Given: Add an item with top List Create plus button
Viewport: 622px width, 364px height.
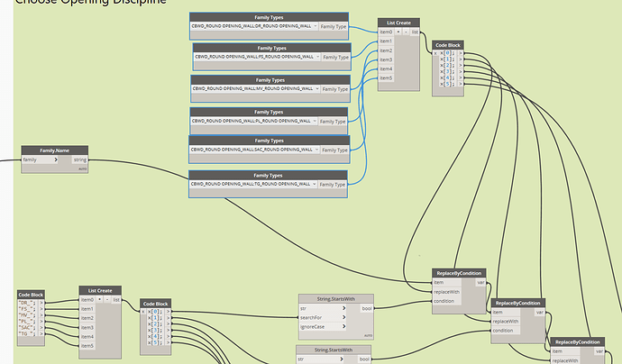Looking at the screenshot, I should (x=398, y=32).
